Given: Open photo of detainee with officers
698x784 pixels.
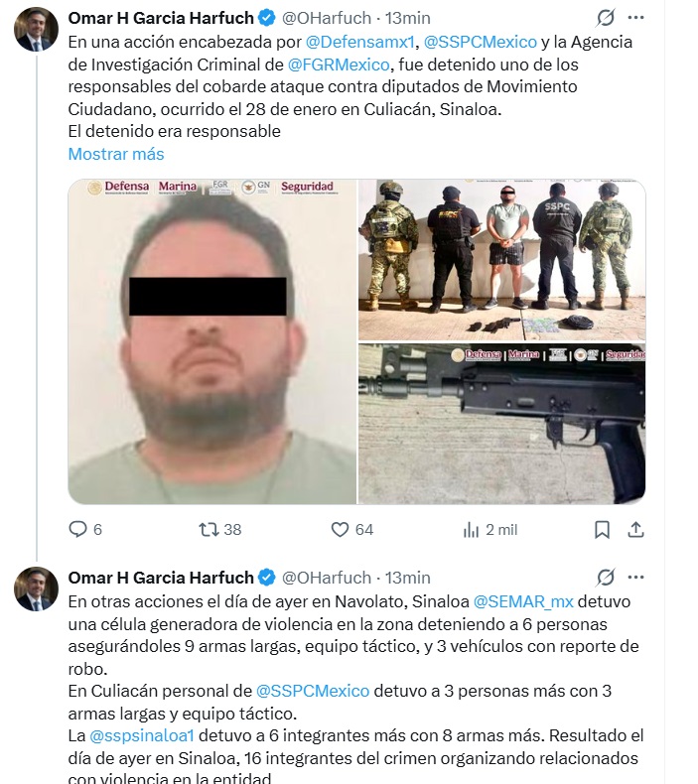Looking at the screenshot, I should click(x=501, y=260).
